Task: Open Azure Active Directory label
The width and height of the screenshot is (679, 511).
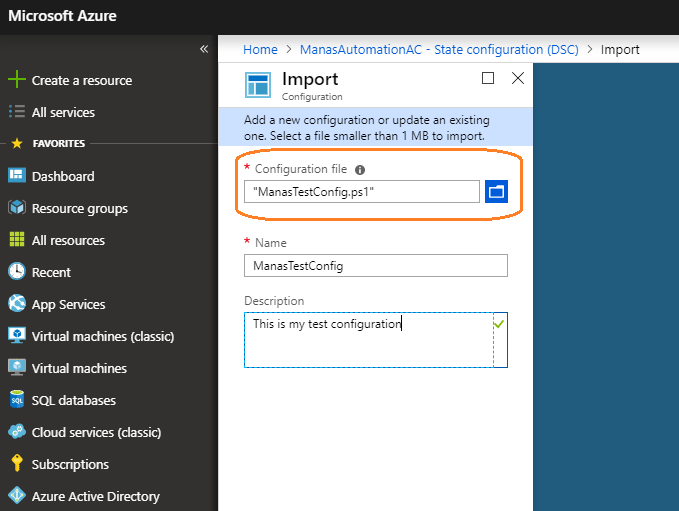Action: 96,496
